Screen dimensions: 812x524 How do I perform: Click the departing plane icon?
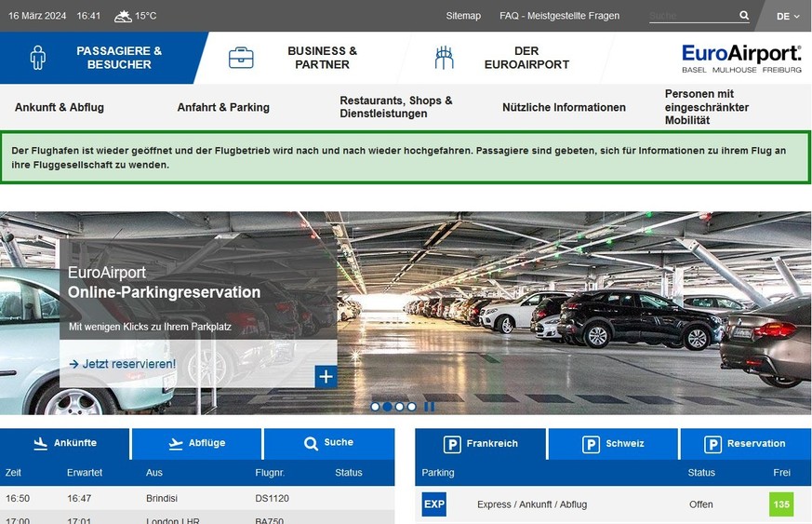coord(176,444)
